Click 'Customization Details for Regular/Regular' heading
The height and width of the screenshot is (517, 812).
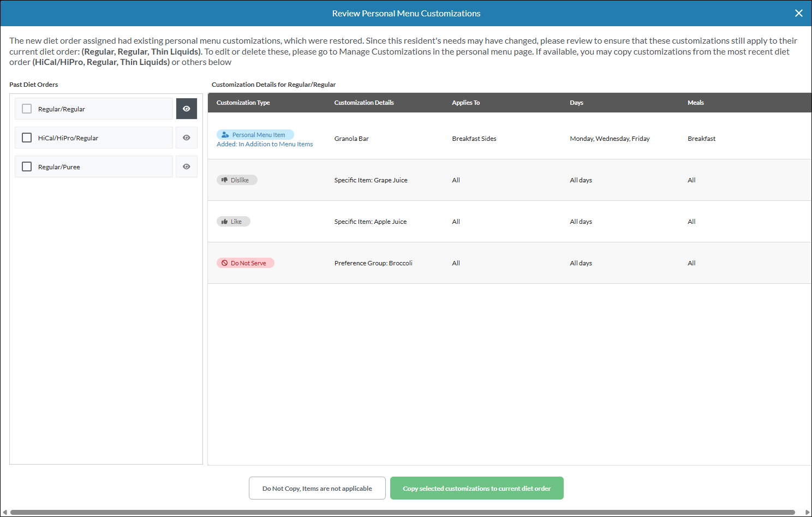coord(273,85)
